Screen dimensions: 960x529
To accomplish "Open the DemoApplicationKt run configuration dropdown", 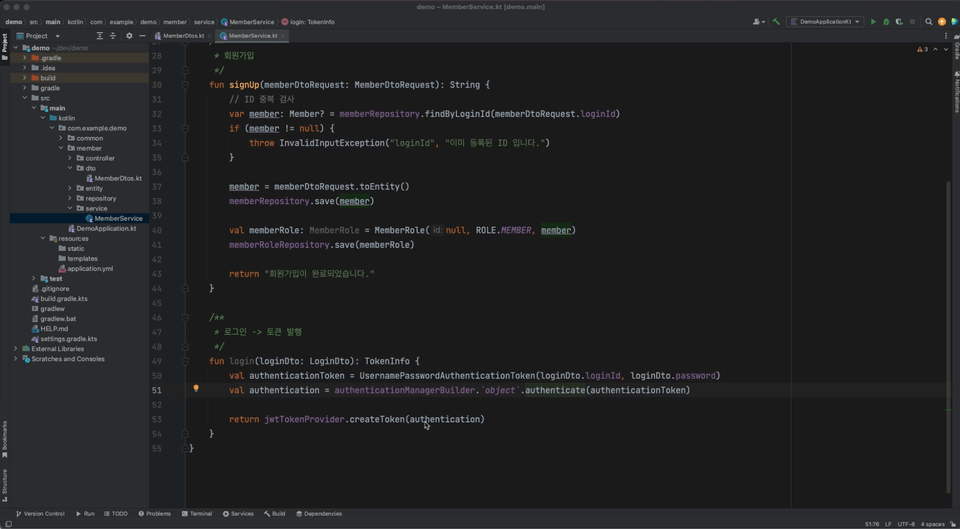I will point(825,21).
